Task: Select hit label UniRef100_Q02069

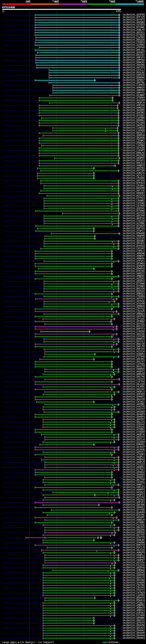Action: [134, 100]
